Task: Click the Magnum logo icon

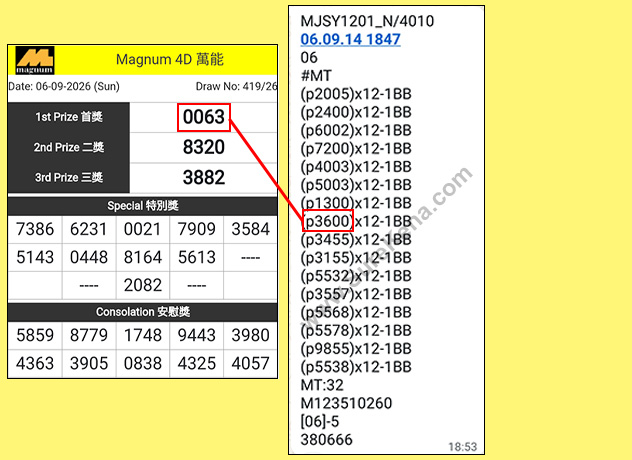Action: click(35, 60)
